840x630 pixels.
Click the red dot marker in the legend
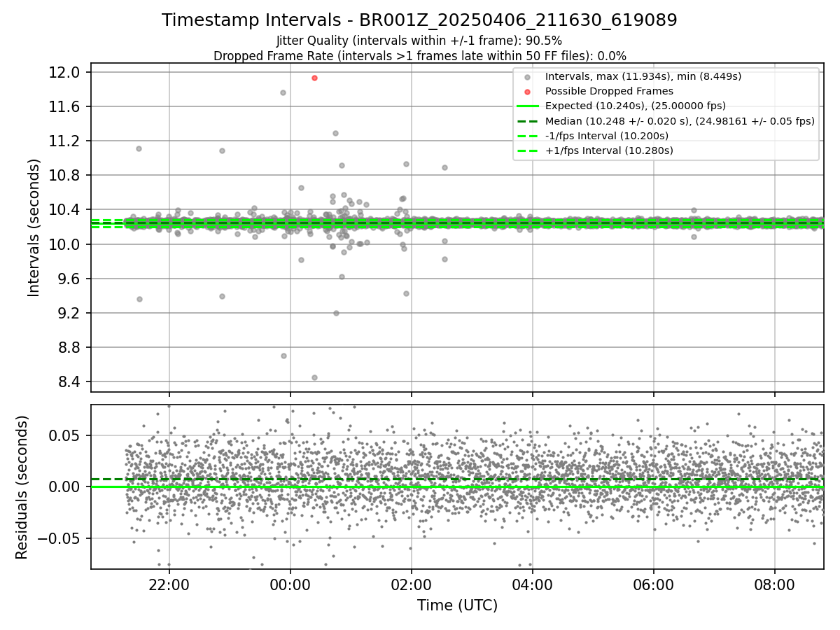tap(527, 92)
